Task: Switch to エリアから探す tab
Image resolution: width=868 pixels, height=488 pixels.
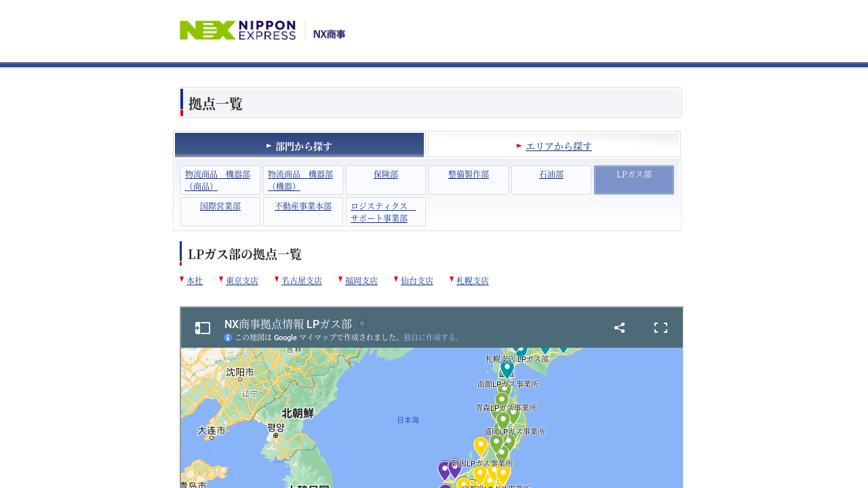Action: (558, 146)
